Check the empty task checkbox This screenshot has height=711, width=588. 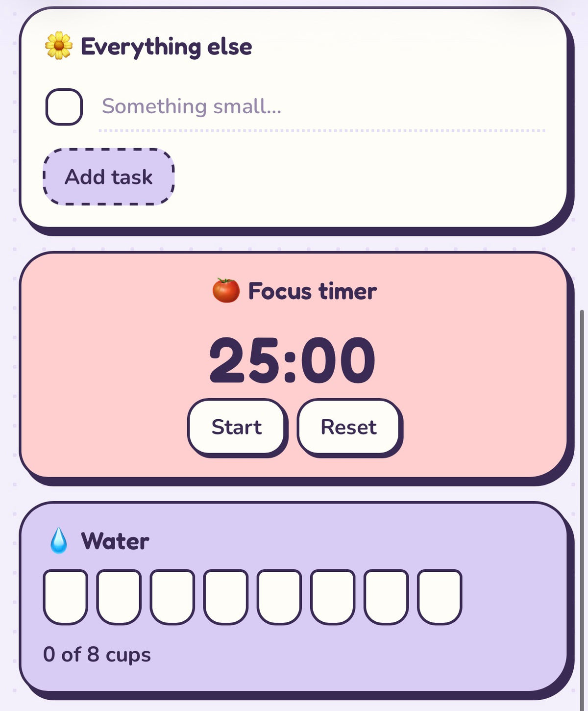[64, 107]
